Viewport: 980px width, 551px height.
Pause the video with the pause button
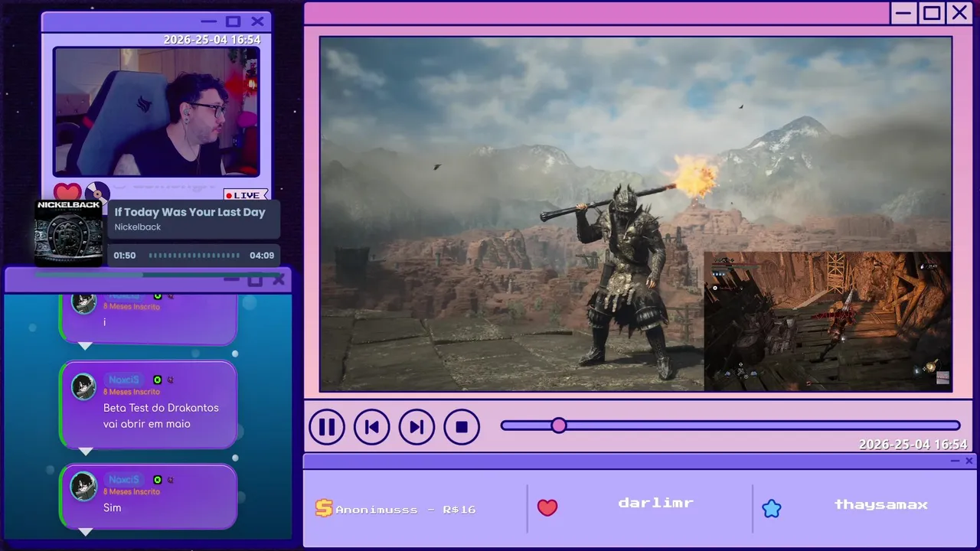coord(327,426)
